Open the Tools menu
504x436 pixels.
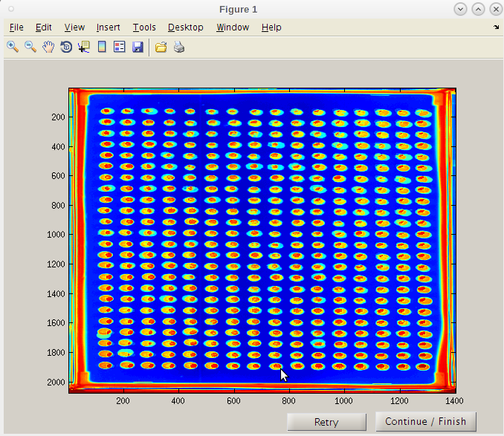[x=144, y=27]
